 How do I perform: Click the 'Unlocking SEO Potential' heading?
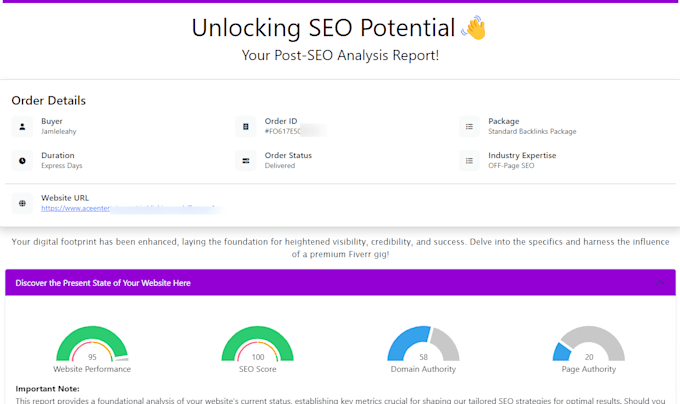click(323, 28)
